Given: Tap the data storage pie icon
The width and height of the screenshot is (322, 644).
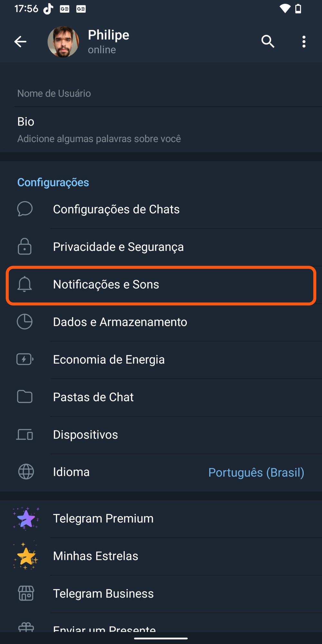Looking at the screenshot, I should pyautogui.click(x=25, y=322).
